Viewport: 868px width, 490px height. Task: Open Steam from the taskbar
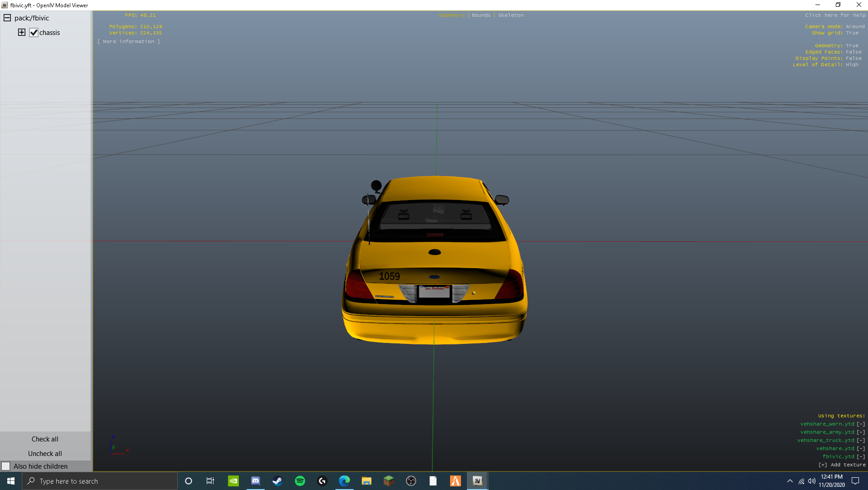click(277, 481)
